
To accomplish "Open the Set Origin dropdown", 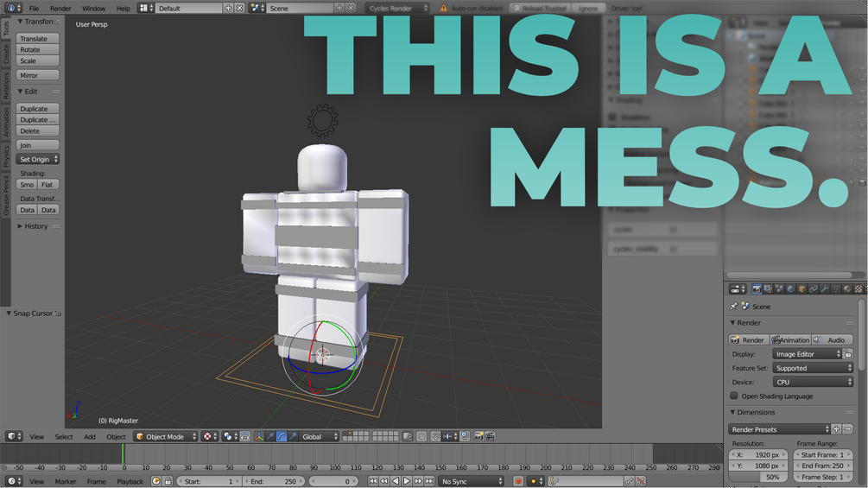I will (x=38, y=159).
